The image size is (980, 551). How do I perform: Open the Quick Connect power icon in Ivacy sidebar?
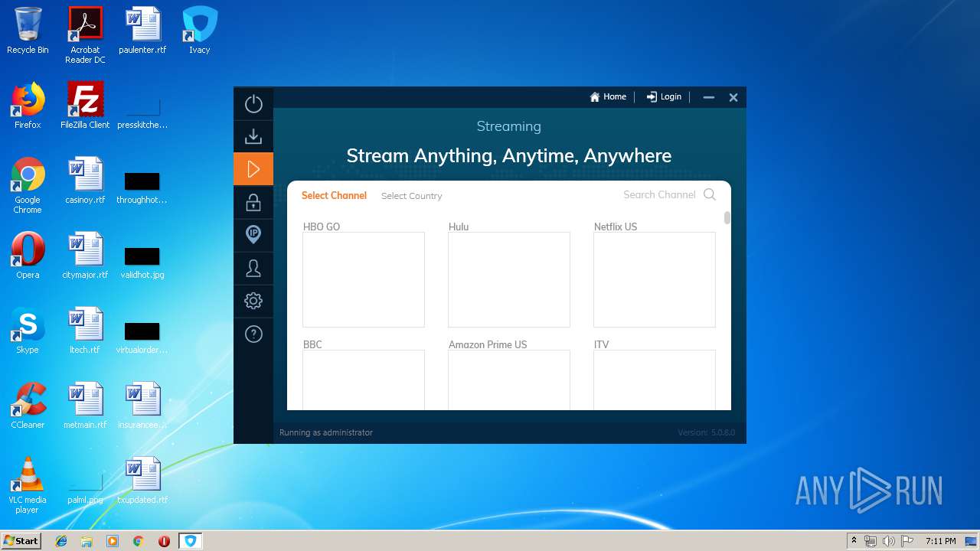[253, 104]
